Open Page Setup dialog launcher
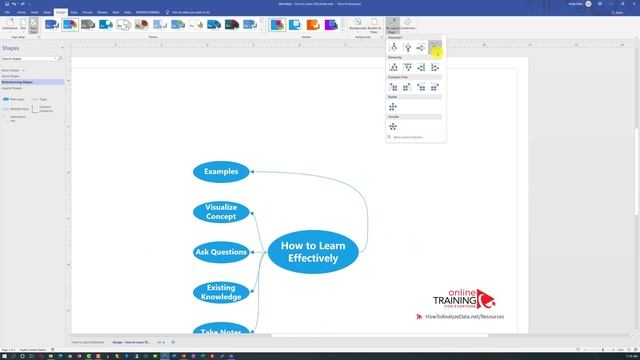640x360 pixels. coord(39,37)
